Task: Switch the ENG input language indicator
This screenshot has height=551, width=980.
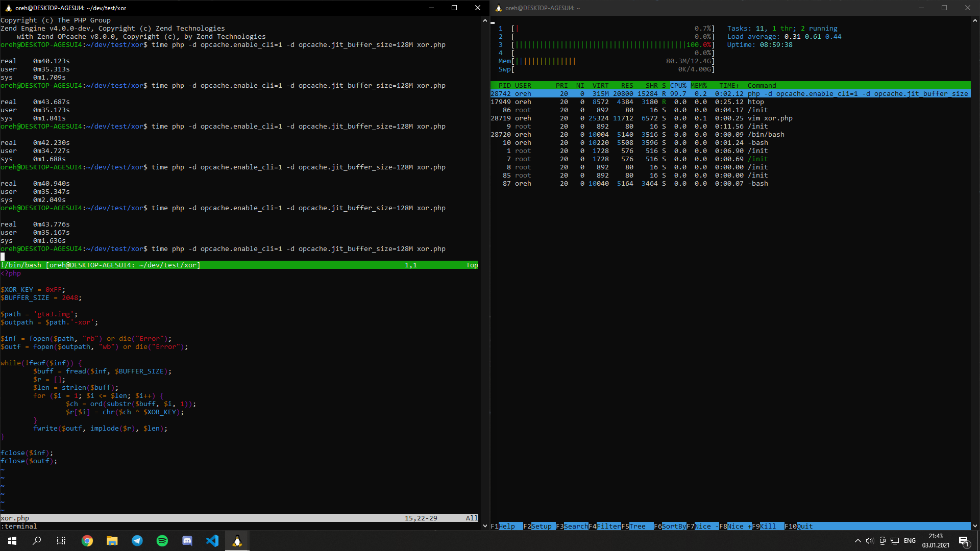Action: point(910,541)
